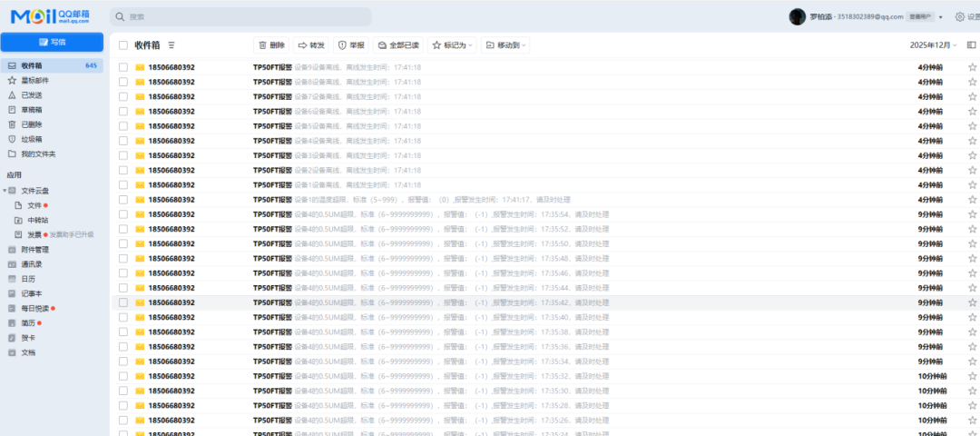This screenshot has height=436, width=980.
Task: Check the select-all checkbox beside 收件箱
Action: 123,45
